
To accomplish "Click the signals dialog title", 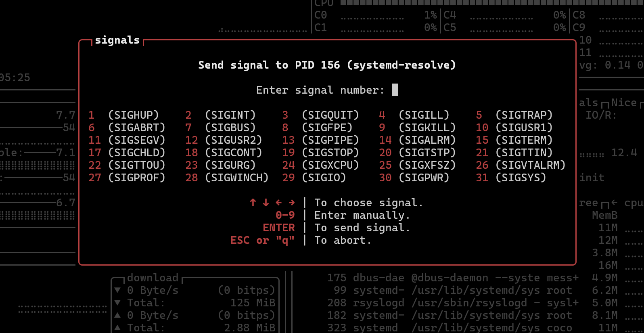I will (117, 40).
